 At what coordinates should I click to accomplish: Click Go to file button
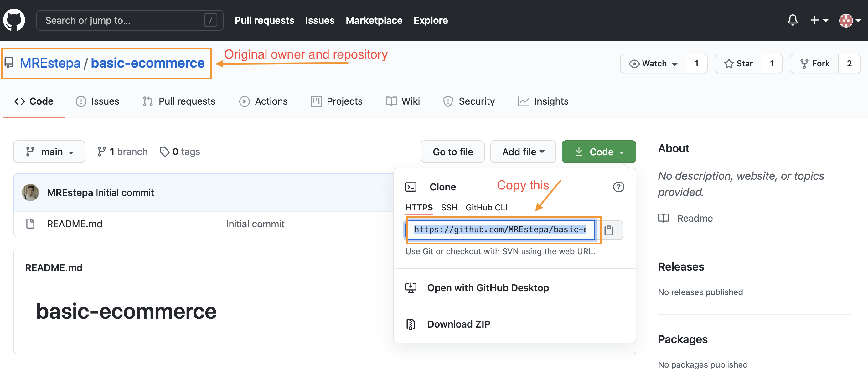[452, 152]
